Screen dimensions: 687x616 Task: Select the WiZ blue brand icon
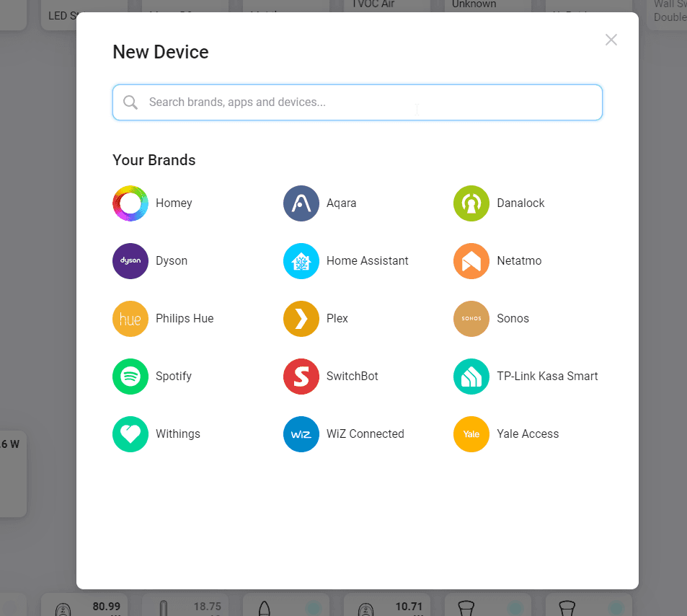click(x=301, y=434)
